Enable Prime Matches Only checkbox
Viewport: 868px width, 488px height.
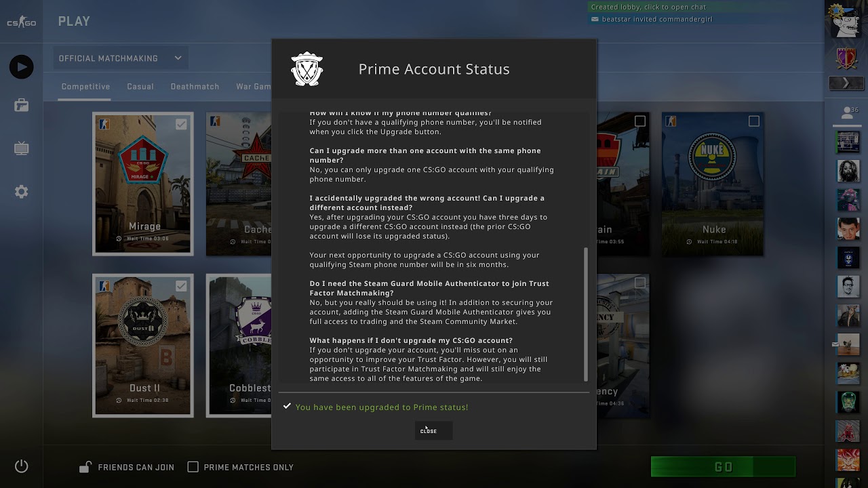click(193, 467)
